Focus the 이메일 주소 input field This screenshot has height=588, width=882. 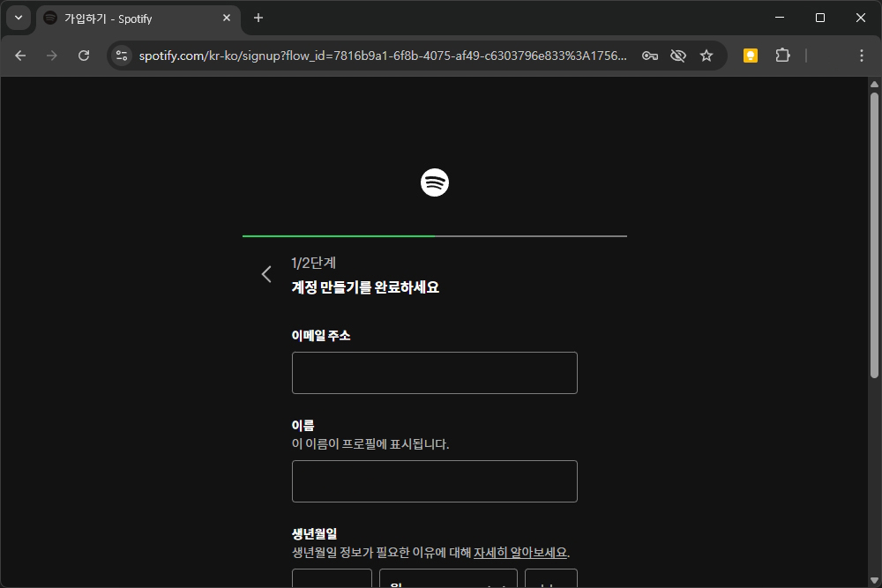(434, 373)
